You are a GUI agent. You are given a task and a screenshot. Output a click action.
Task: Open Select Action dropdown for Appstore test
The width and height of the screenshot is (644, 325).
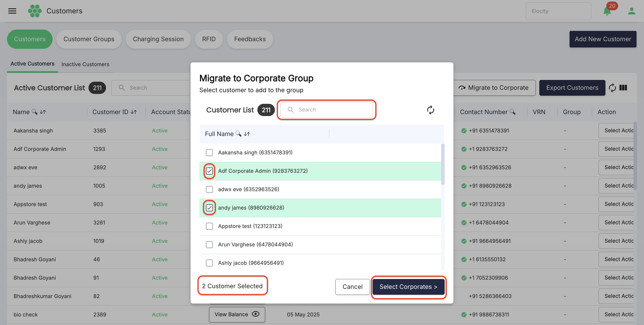(616, 204)
